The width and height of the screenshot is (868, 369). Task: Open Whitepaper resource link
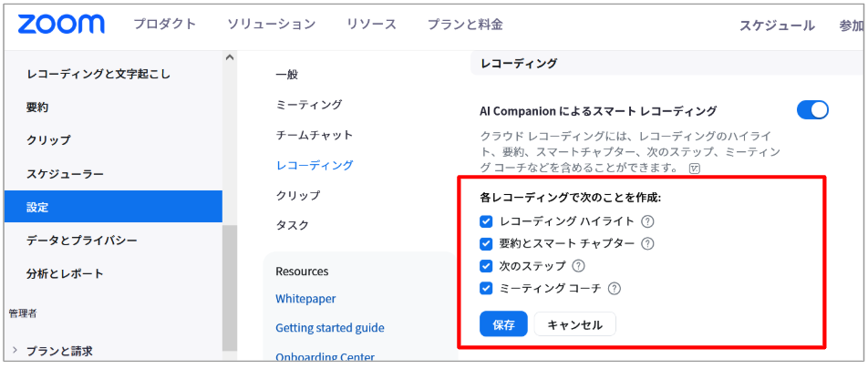tap(305, 299)
